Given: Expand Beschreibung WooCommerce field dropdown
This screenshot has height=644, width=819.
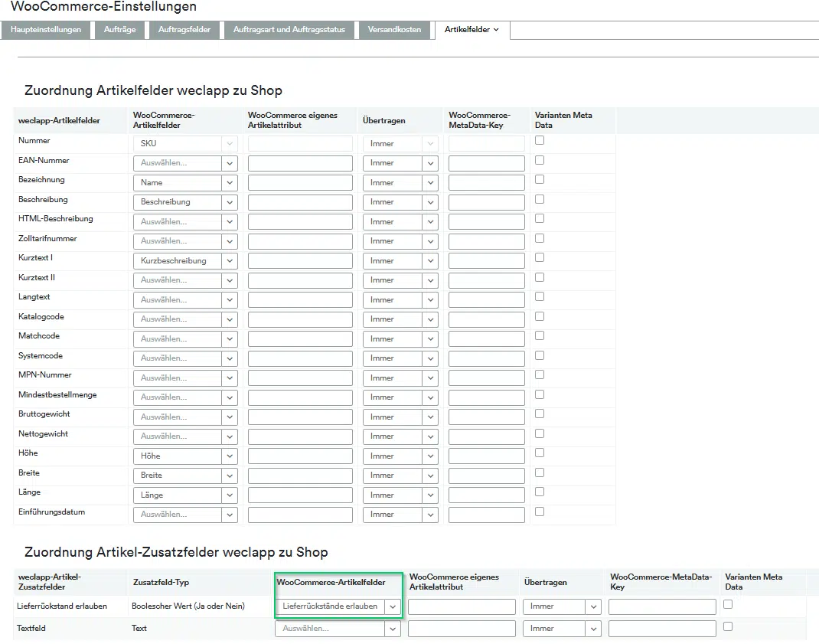Looking at the screenshot, I should pos(185,202).
